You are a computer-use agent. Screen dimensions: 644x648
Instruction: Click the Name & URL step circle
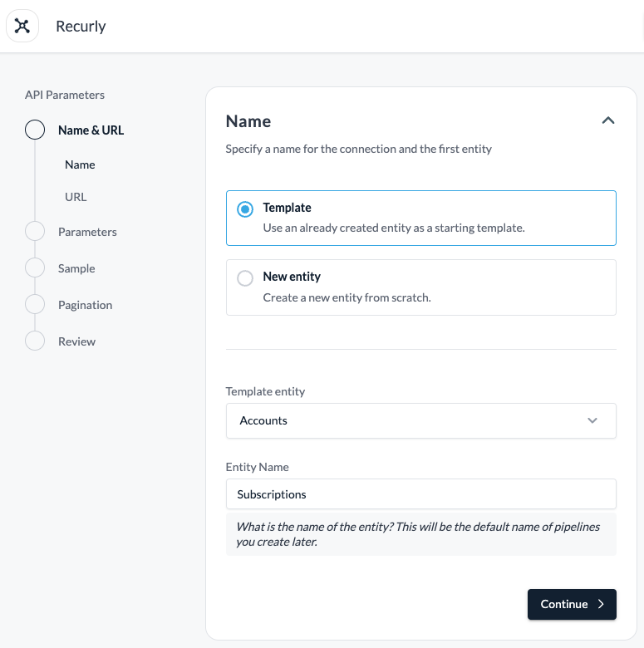[35, 130]
